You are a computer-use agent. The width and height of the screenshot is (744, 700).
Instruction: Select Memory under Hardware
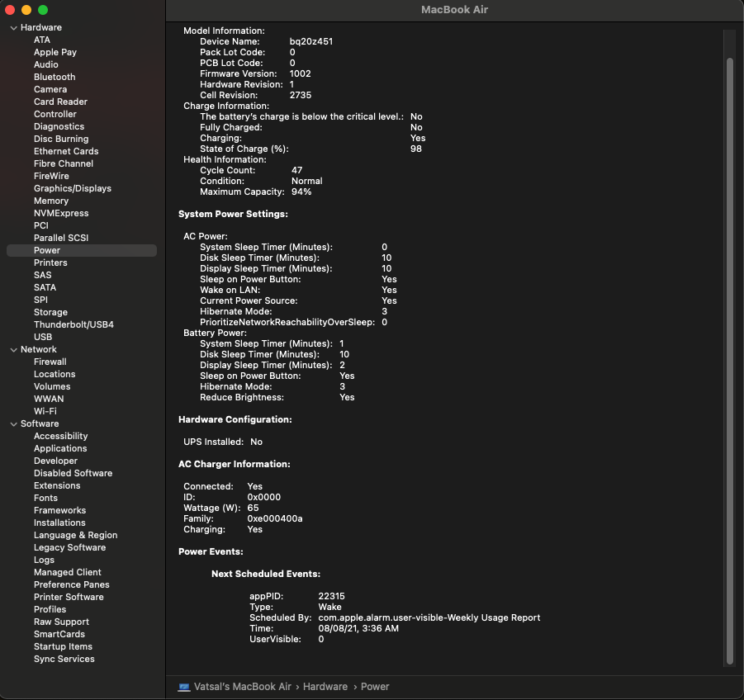(x=50, y=201)
